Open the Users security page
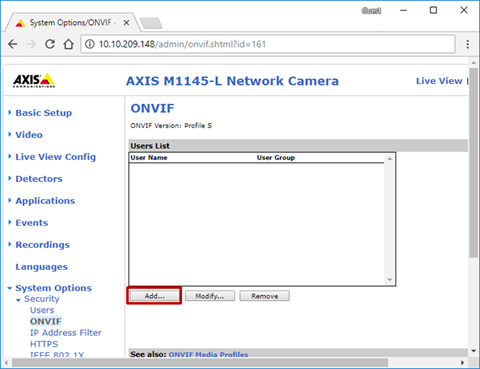480x369 pixels. click(42, 310)
